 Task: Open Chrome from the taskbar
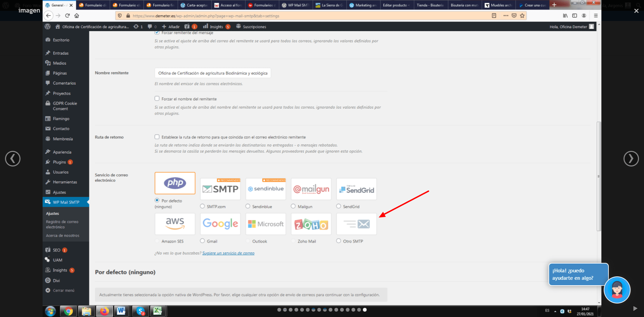pos(68,311)
